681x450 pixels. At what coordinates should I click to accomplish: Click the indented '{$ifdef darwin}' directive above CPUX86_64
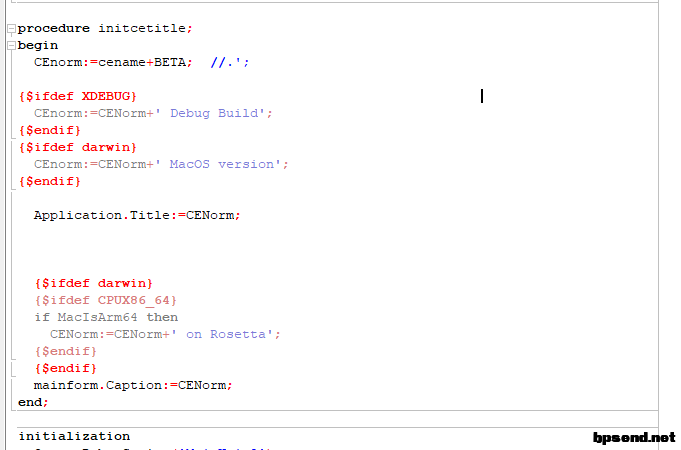click(x=94, y=283)
